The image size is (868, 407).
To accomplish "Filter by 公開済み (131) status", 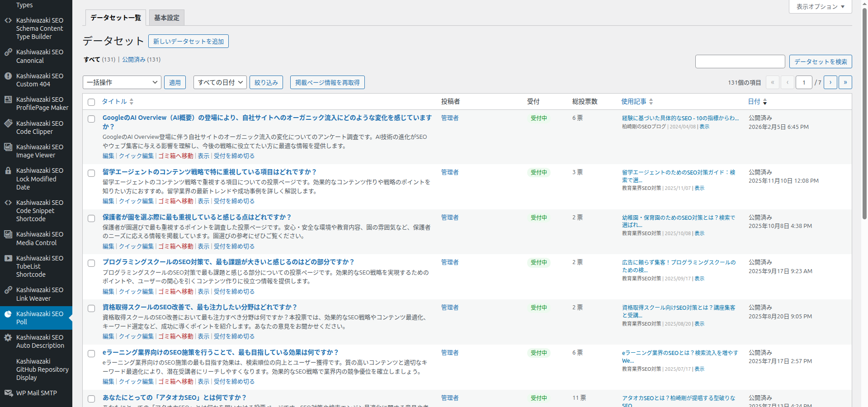I will pyautogui.click(x=141, y=59).
